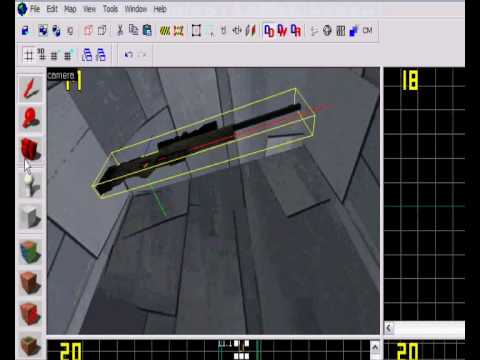The image size is (480, 360).
Task: Click the scroll-up arrow in bottom viewport
Action: pyautogui.click(x=375, y=347)
